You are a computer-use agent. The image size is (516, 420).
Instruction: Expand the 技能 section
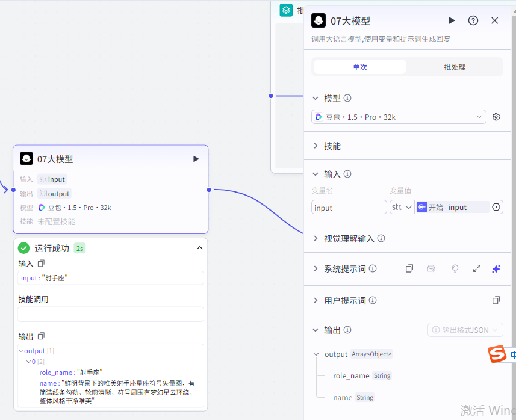331,146
